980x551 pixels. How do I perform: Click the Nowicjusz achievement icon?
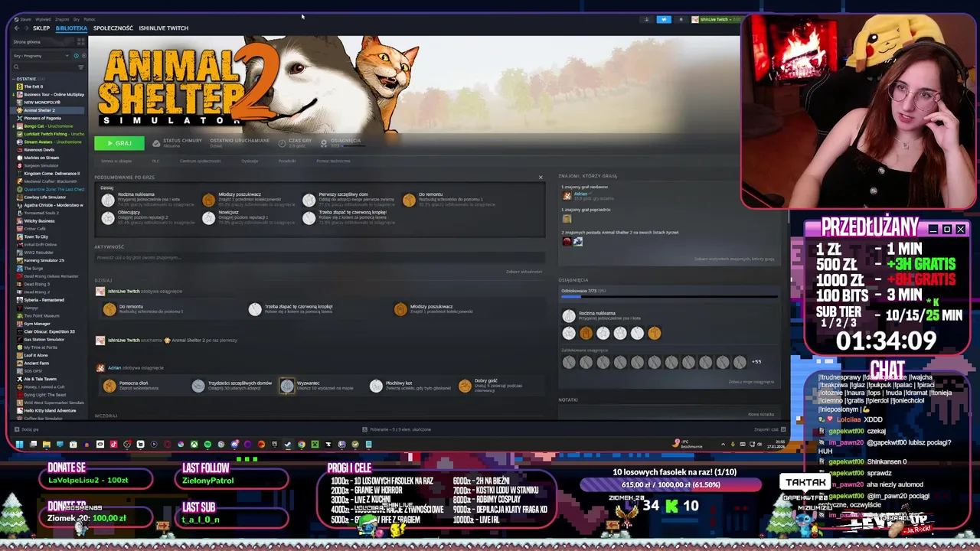coord(208,218)
